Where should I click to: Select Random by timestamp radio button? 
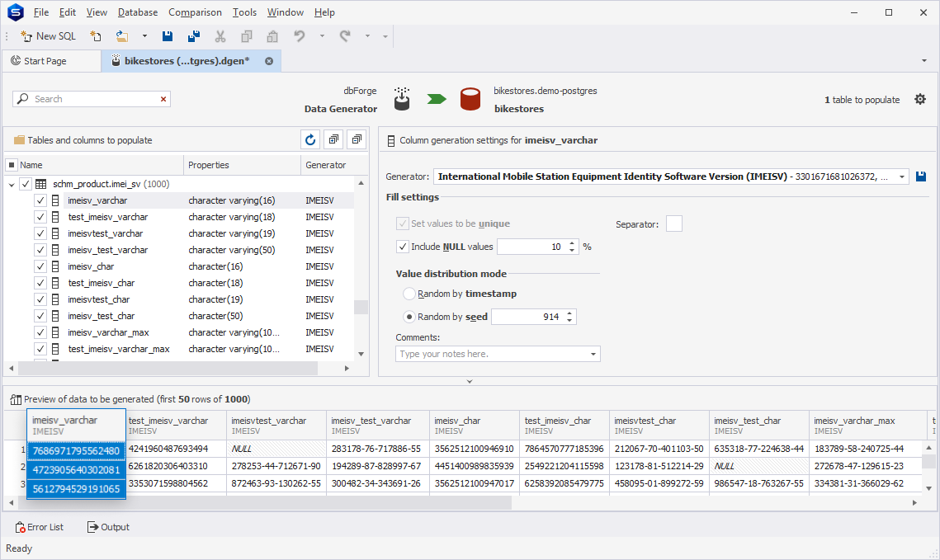click(409, 294)
